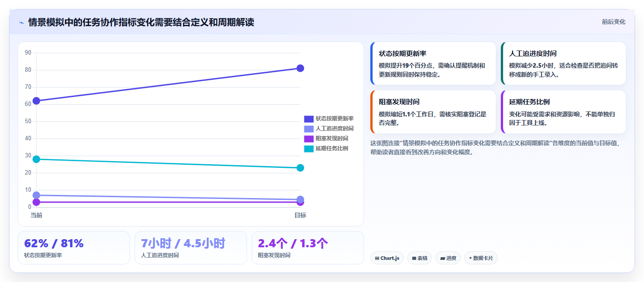
Task: Click the 2.4个 / 1.3个 stat card
Action: coord(308,248)
